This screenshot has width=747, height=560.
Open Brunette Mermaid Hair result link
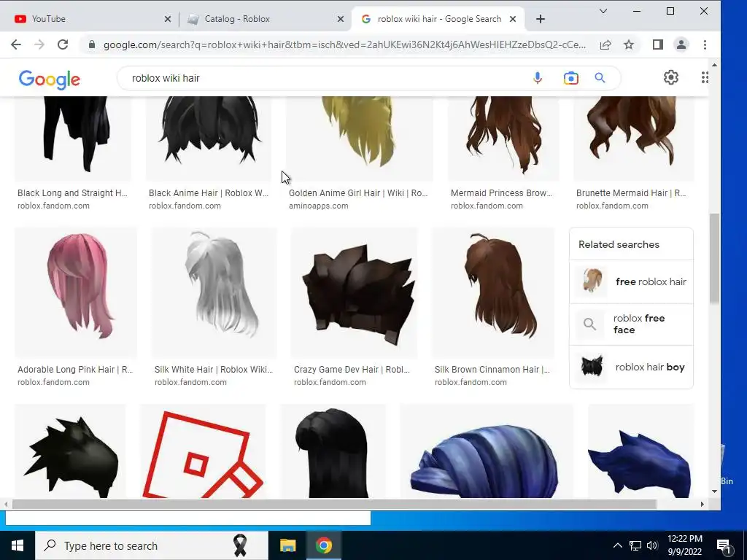click(631, 192)
